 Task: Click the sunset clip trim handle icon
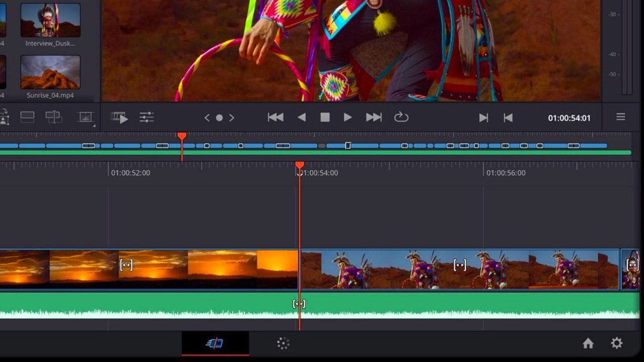[x=126, y=265]
